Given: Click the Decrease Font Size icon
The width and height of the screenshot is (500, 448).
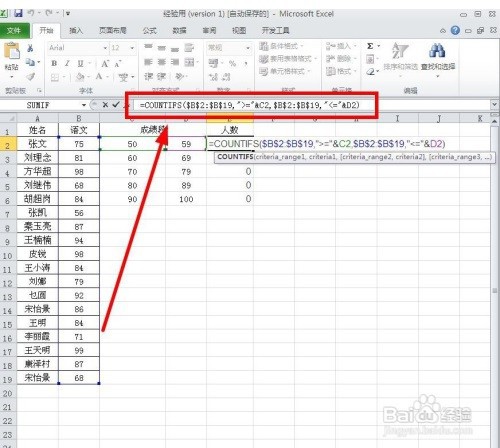Looking at the screenshot, I should point(118,64).
